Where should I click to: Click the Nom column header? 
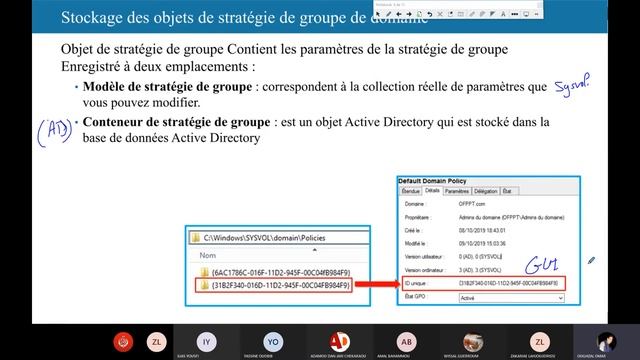pyautogui.click(x=208, y=256)
